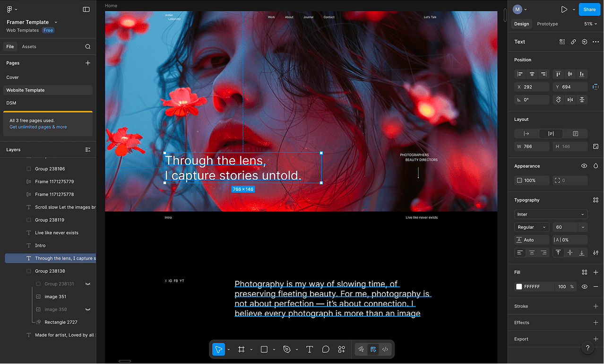
Task: Click the Rectangle shape tool
Action: tap(264, 349)
